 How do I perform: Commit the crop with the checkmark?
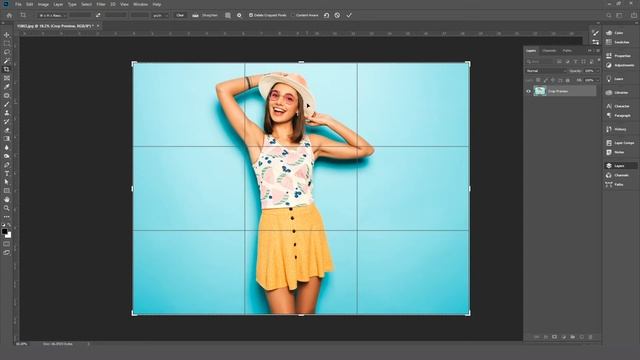click(349, 15)
